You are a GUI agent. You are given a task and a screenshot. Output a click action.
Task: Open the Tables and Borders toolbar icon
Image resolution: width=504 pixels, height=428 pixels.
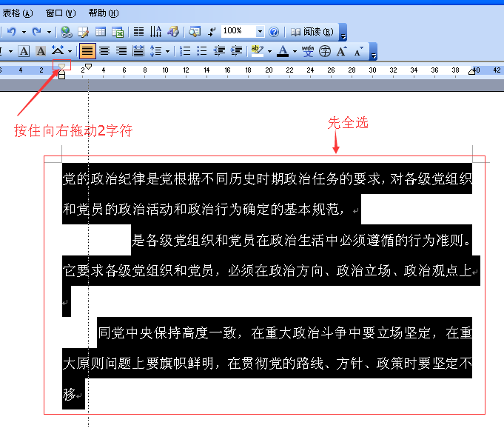coord(83,32)
